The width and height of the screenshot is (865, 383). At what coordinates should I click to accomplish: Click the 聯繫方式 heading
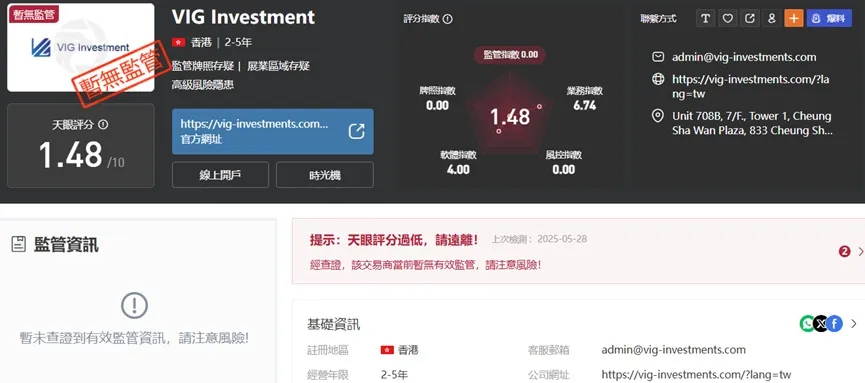tap(658, 18)
